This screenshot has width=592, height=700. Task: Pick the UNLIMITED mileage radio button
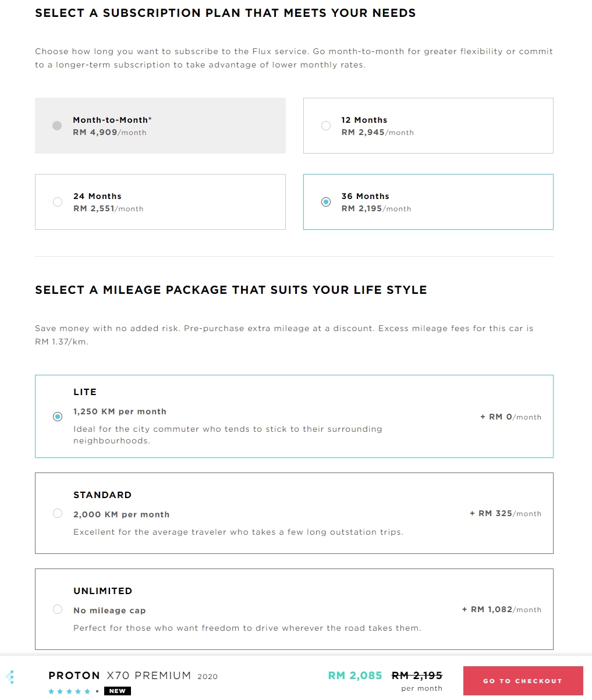coord(58,609)
